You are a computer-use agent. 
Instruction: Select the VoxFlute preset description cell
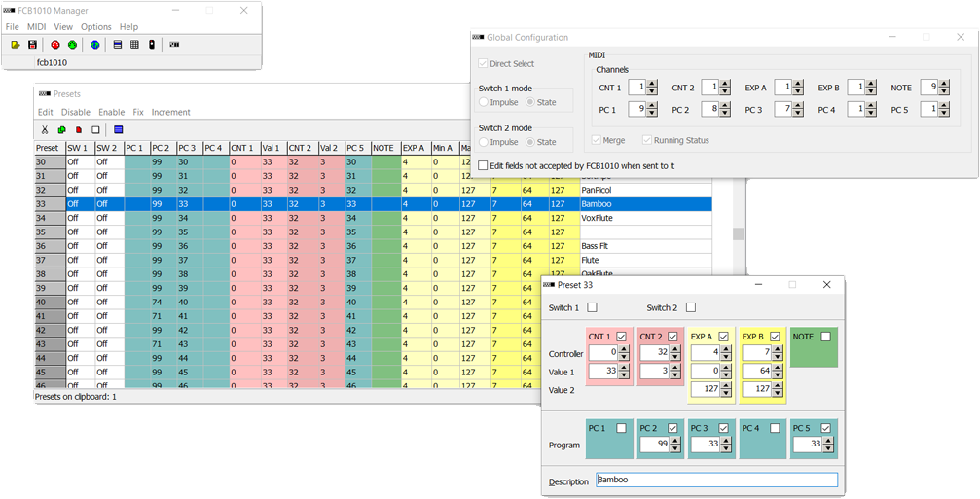pos(645,218)
